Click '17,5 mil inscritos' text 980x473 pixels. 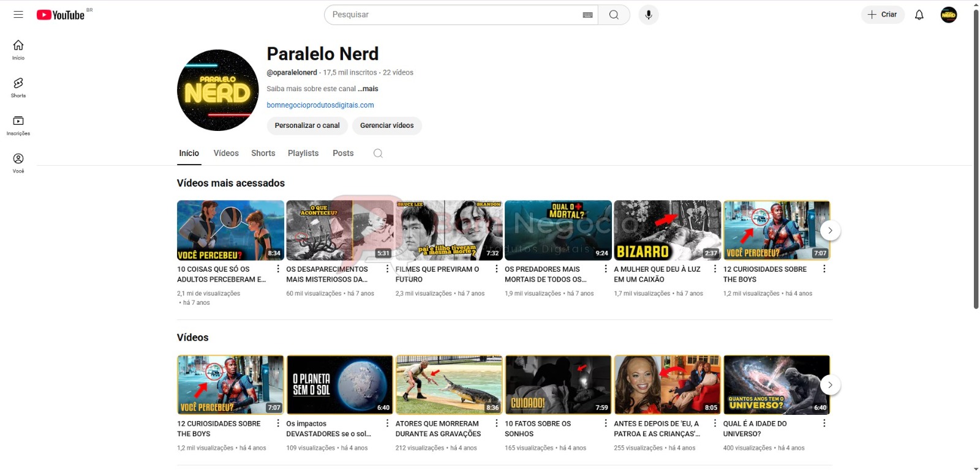(x=350, y=72)
